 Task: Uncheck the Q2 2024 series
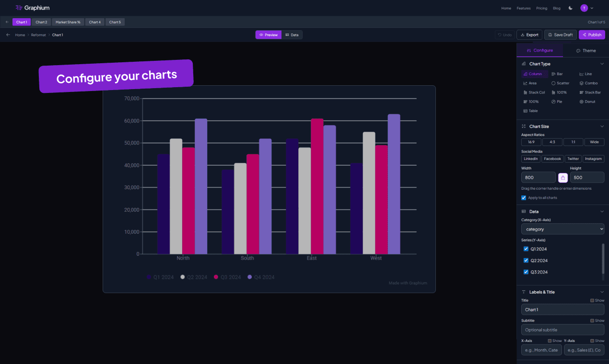[526, 260]
